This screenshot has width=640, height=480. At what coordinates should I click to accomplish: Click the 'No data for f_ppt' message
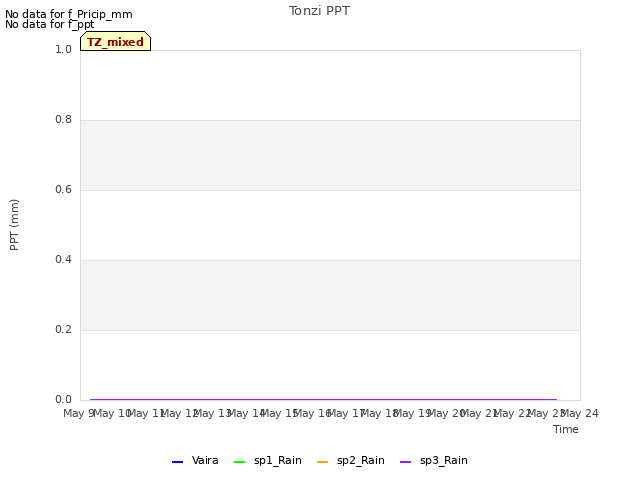coord(49,24)
